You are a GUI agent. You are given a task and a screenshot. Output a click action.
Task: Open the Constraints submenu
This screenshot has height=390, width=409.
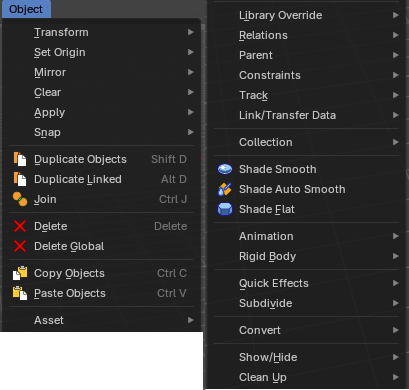point(306,75)
